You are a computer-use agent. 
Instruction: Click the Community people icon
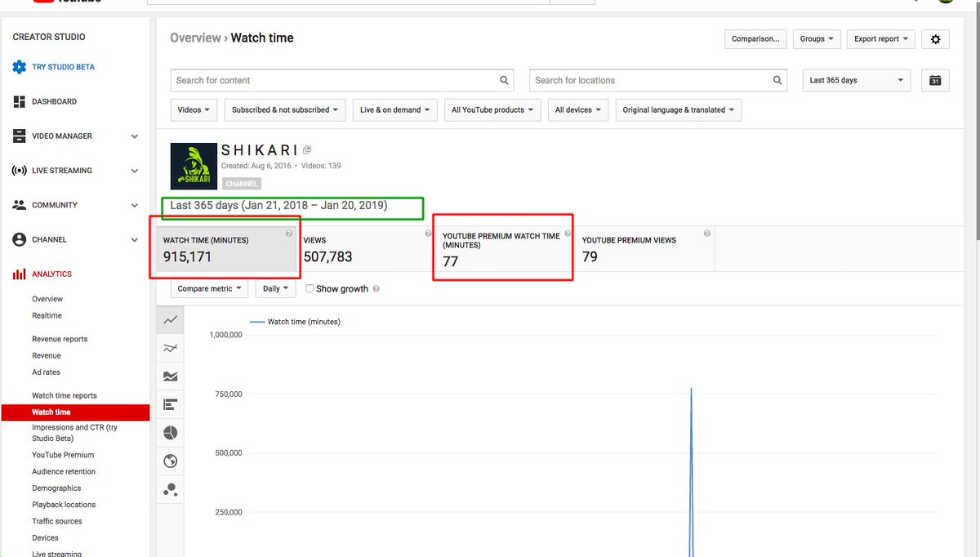pyautogui.click(x=20, y=205)
